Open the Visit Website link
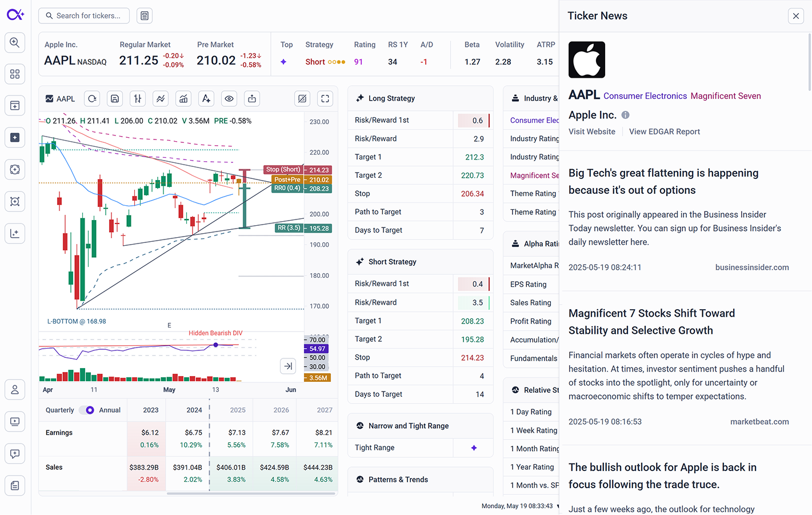 coord(592,131)
